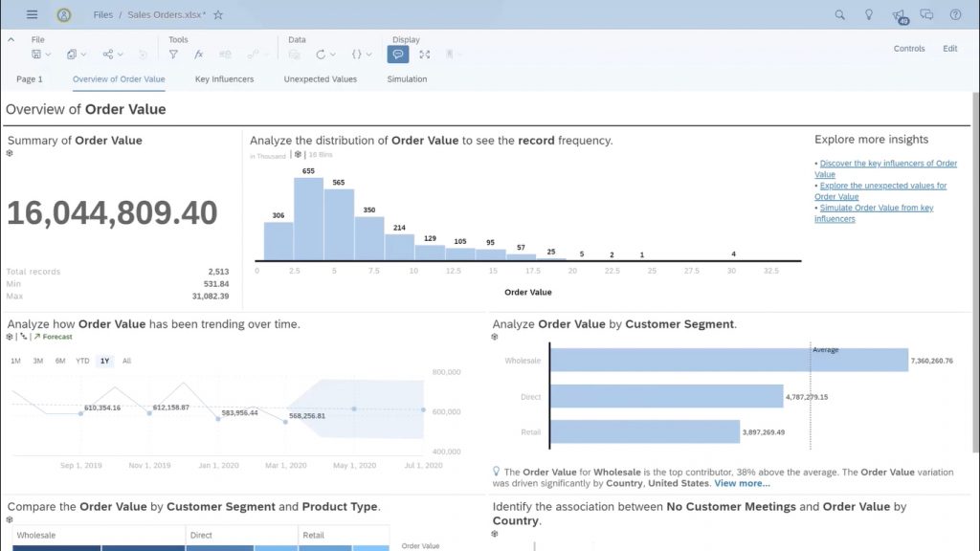This screenshot has width=980, height=551.
Task: Select the YTD time range on the trend chart
Action: (83, 361)
